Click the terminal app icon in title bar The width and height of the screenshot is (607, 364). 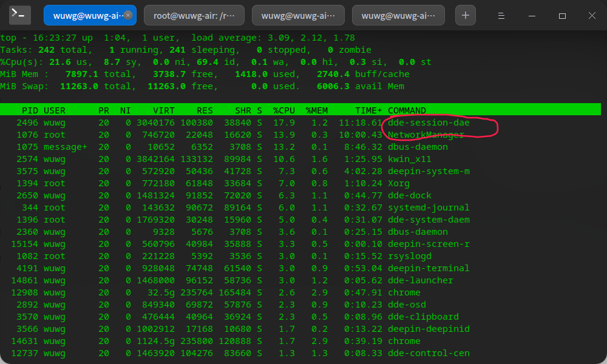click(x=19, y=15)
